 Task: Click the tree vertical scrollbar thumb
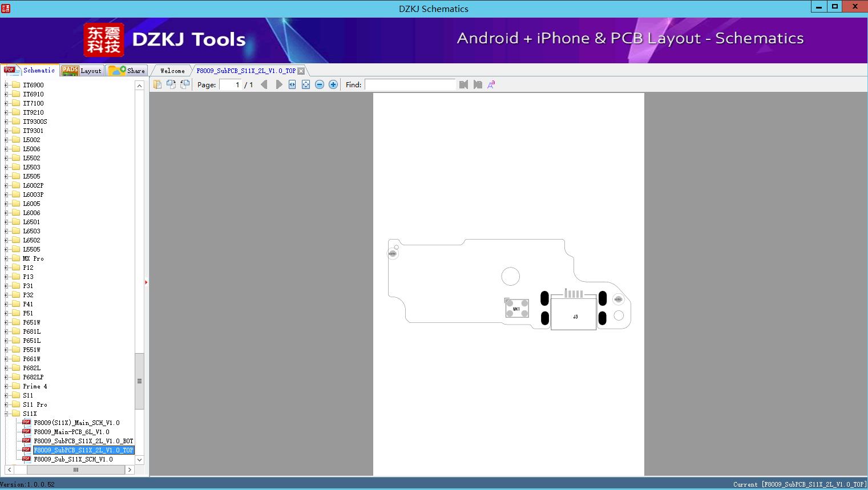coord(139,381)
